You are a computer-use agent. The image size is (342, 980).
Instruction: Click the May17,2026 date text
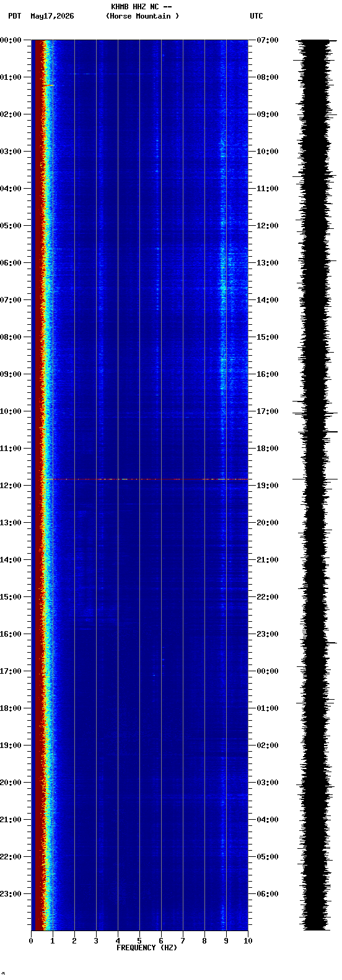52,16
